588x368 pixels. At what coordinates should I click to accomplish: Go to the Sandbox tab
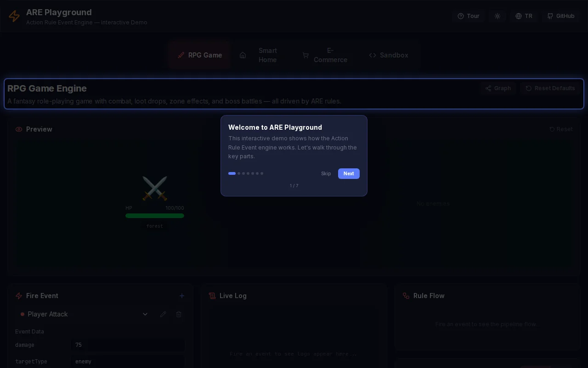(x=388, y=55)
